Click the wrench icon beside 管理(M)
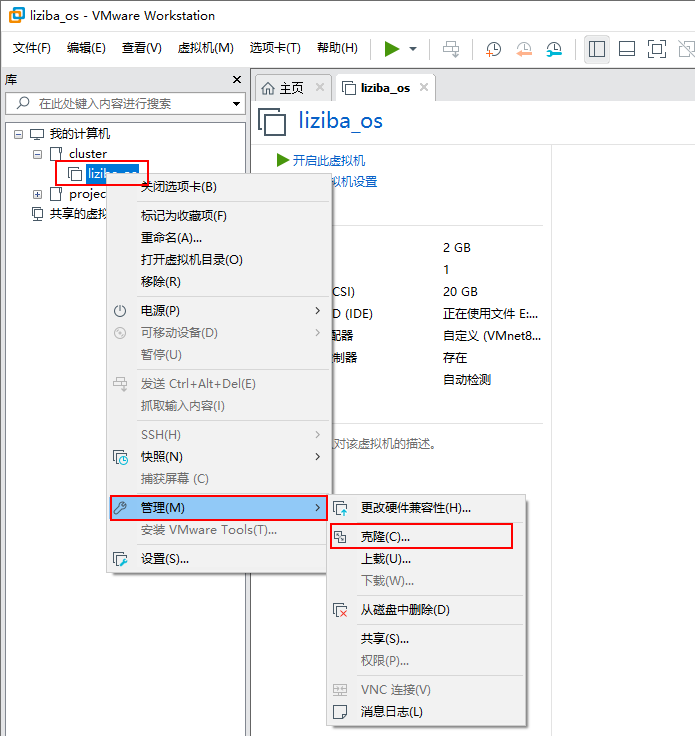The image size is (695, 736). (120, 508)
